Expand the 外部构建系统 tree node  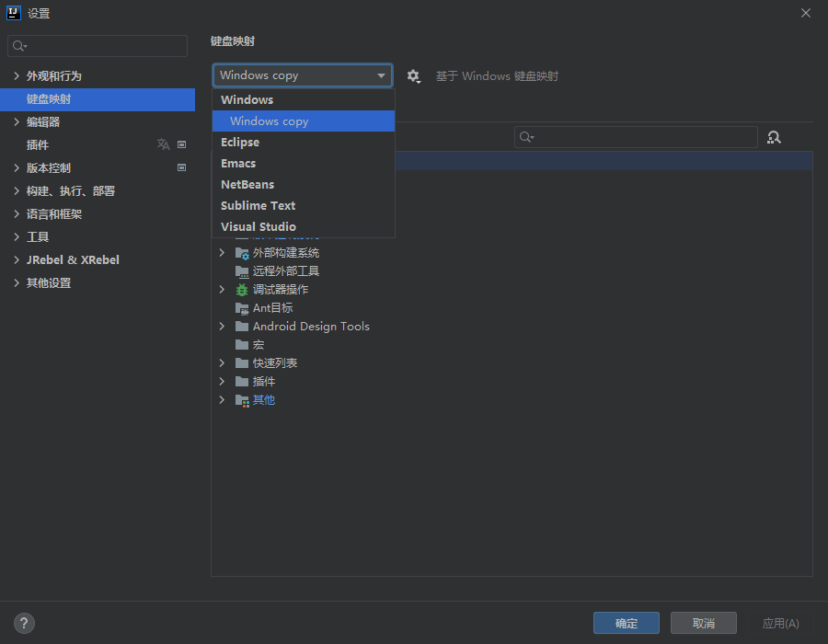click(x=222, y=253)
